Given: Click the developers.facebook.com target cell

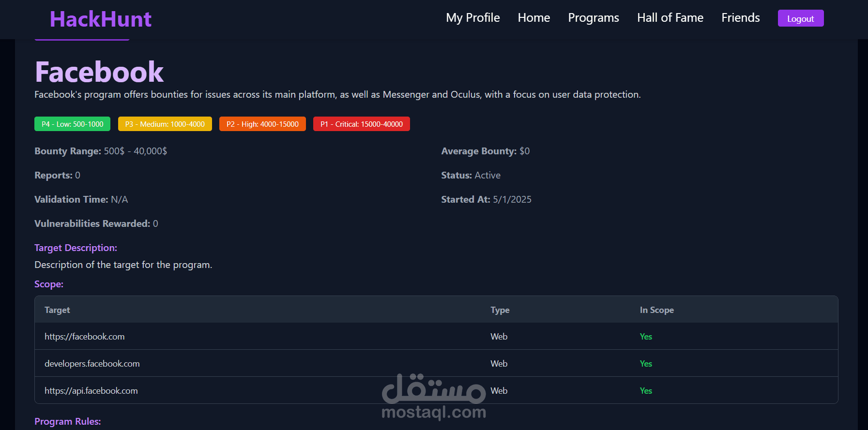Looking at the screenshot, I should coord(92,364).
